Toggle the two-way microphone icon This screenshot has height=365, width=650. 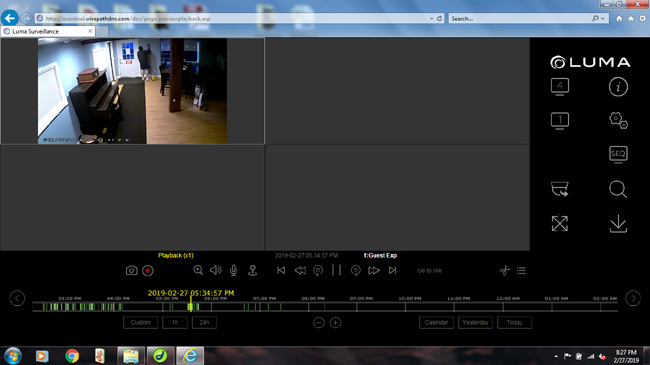click(233, 270)
